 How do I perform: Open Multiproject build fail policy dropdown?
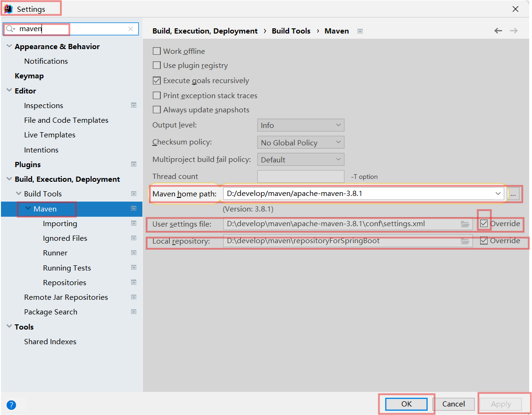(x=300, y=159)
